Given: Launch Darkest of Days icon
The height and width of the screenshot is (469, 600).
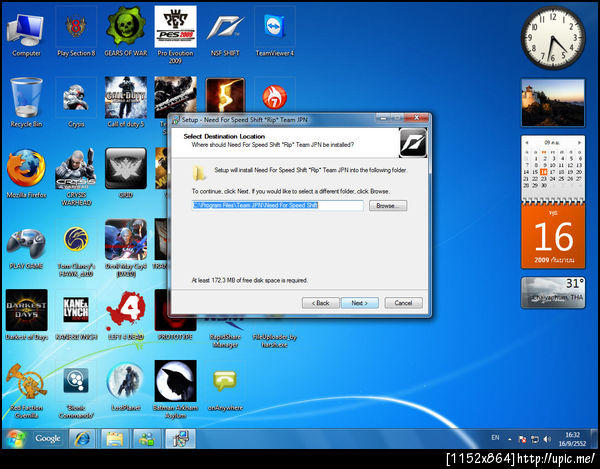Looking at the screenshot, I should pyautogui.click(x=26, y=315).
